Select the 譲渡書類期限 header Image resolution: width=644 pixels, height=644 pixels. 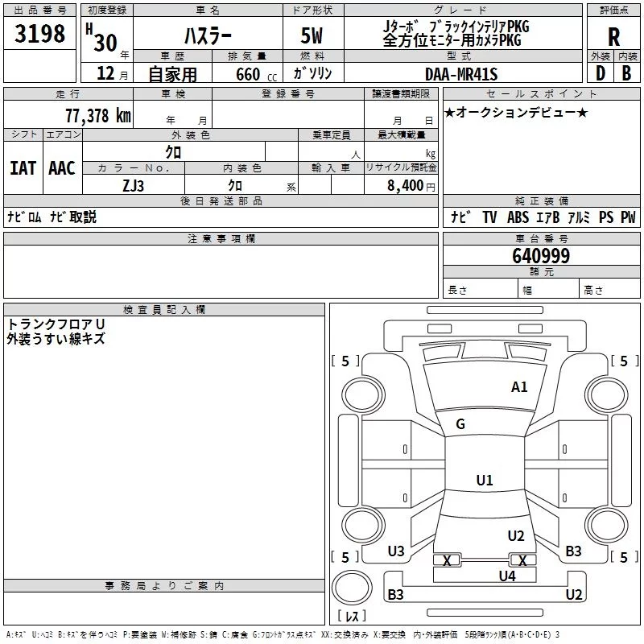[x=401, y=93]
